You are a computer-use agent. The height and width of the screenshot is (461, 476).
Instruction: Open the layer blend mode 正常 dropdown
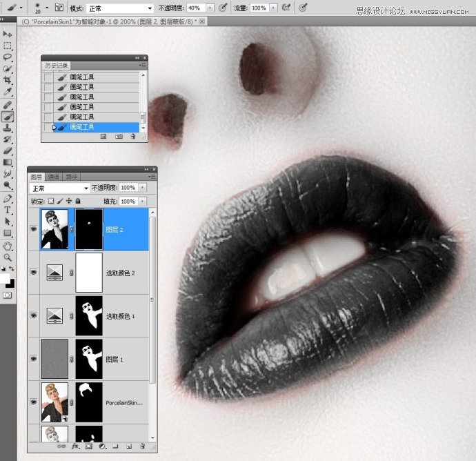(60, 188)
